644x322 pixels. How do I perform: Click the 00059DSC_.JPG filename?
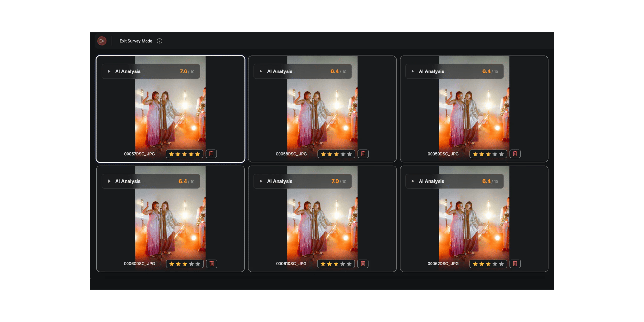point(443,154)
